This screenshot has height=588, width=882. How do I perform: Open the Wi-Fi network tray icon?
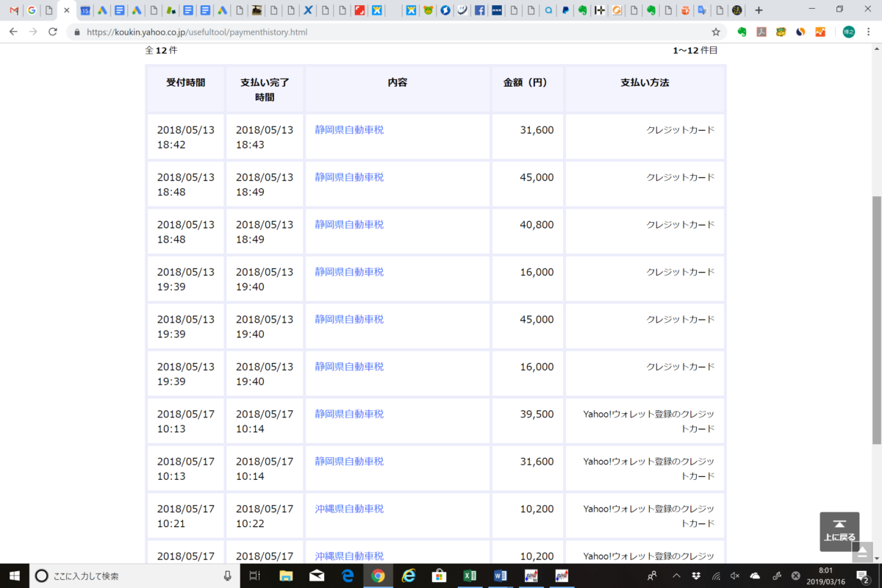point(715,576)
